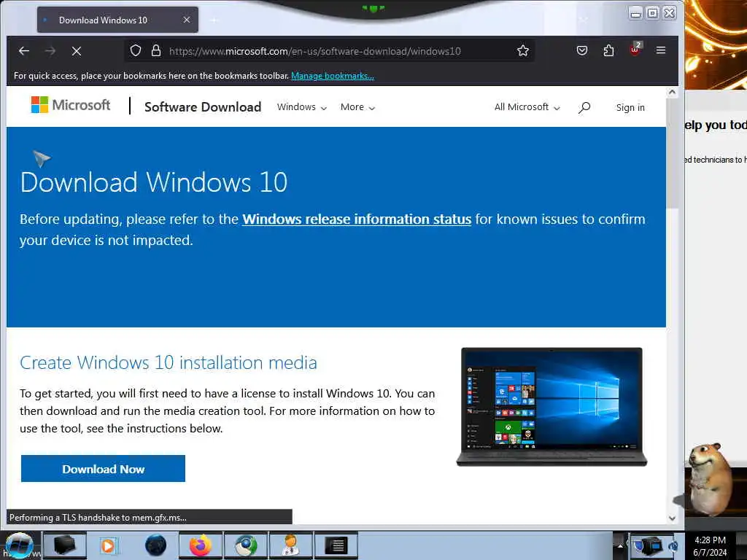Open the Firefox hamburger application menu
The image size is (747, 560).
[661, 50]
